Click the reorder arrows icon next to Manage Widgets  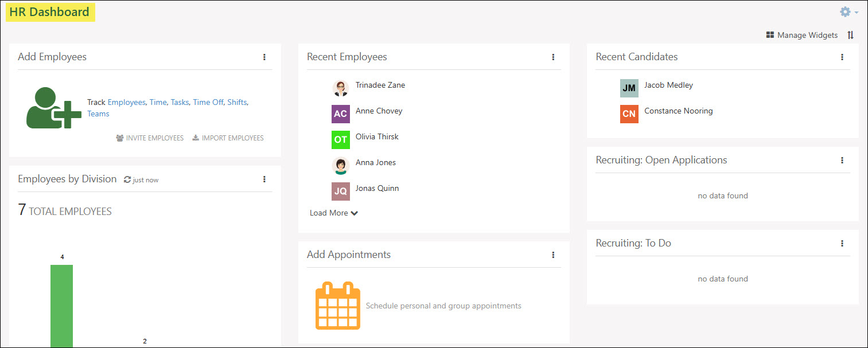tap(851, 34)
